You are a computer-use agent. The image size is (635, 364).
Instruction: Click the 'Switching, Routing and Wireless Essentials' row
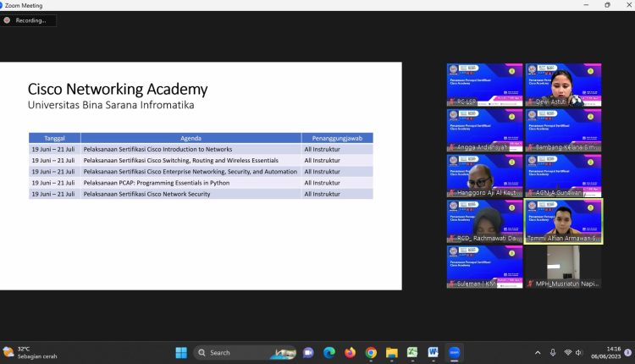point(201,160)
